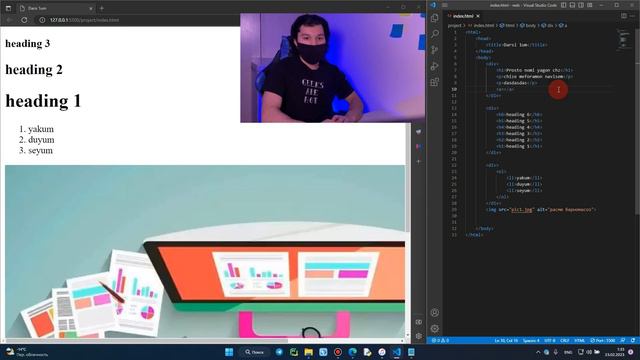Click code line with heading 6
The width and height of the screenshot is (640, 360).
point(519,115)
